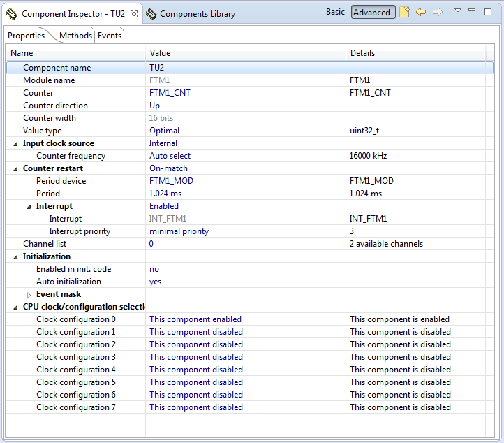The height and width of the screenshot is (443, 504).
Task: Click the Component Inspector tab icon
Action: (12, 13)
